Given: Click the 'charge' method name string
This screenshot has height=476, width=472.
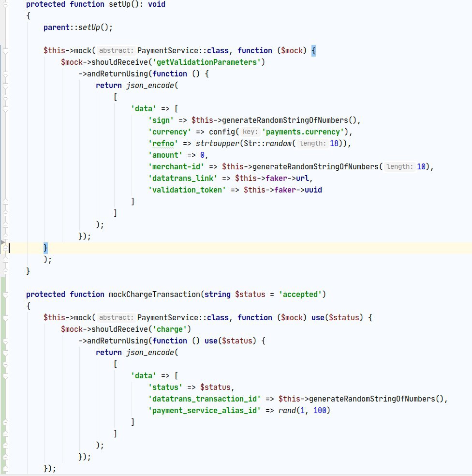Looking at the screenshot, I should [x=169, y=329].
